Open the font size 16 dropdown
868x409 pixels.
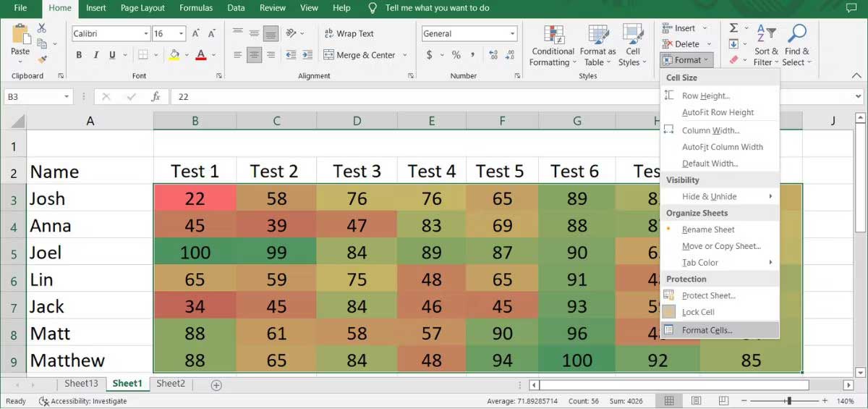pos(181,34)
